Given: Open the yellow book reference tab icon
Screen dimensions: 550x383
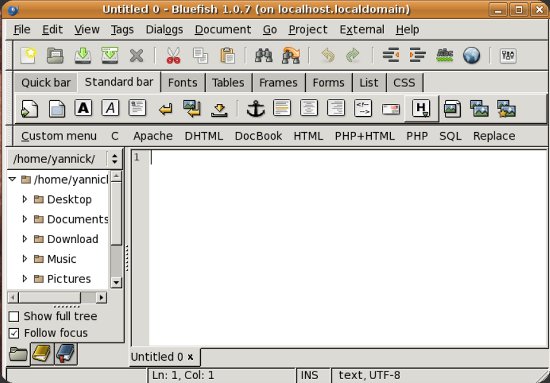Looking at the screenshot, I should tap(42, 354).
